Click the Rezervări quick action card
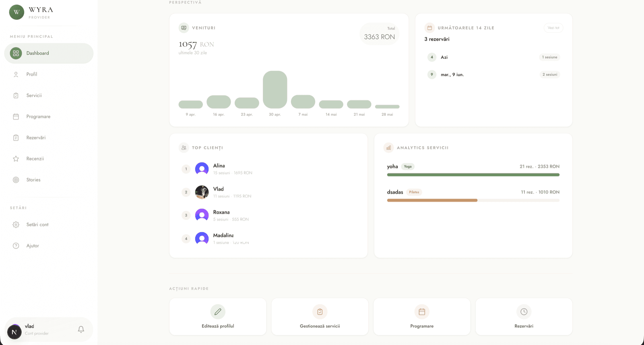The width and height of the screenshot is (644, 345). pyautogui.click(x=524, y=317)
